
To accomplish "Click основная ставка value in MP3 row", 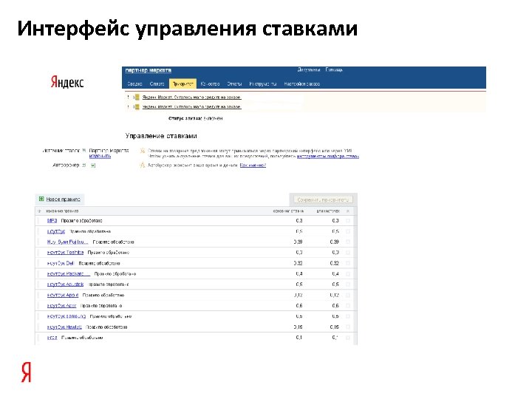I will [299, 220].
